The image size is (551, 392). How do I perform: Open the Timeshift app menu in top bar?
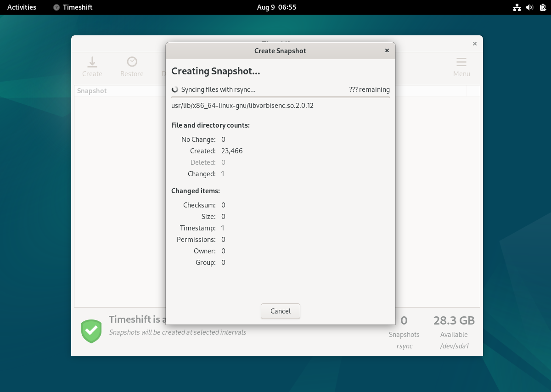click(73, 7)
